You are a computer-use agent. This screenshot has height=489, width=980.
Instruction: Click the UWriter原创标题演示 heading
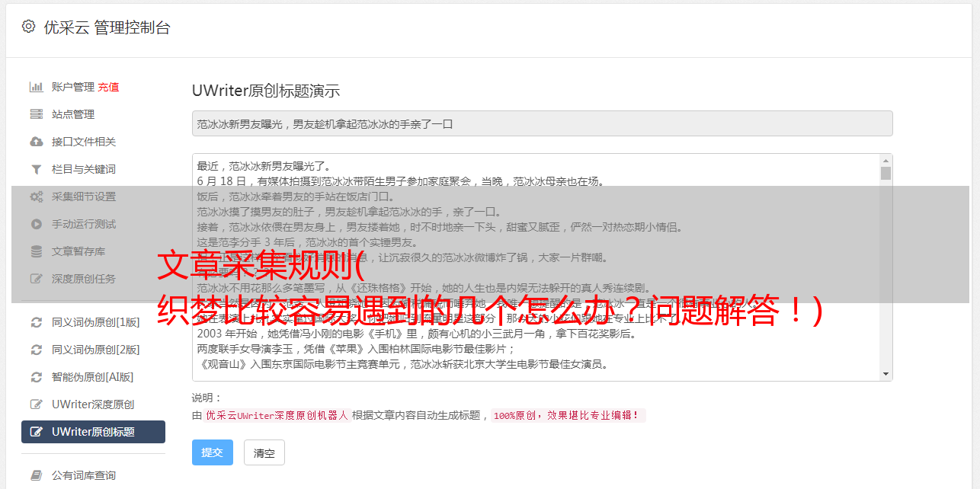[266, 91]
